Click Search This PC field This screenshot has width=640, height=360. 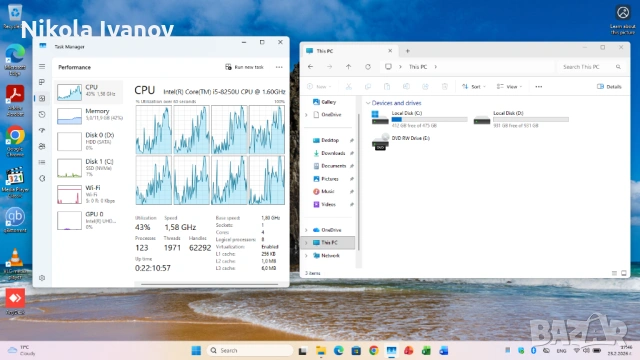[x=591, y=67]
